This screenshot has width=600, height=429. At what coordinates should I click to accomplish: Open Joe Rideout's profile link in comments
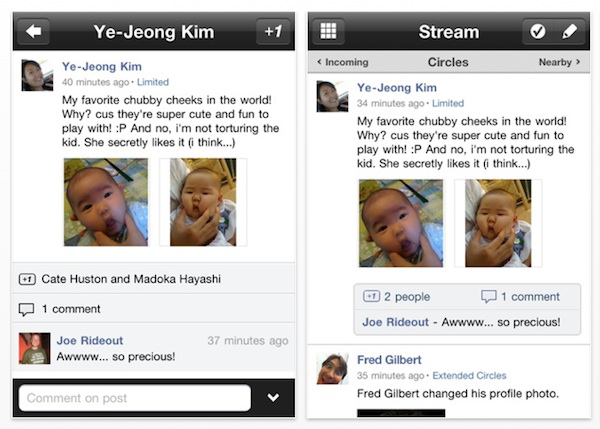click(x=90, y=341)
